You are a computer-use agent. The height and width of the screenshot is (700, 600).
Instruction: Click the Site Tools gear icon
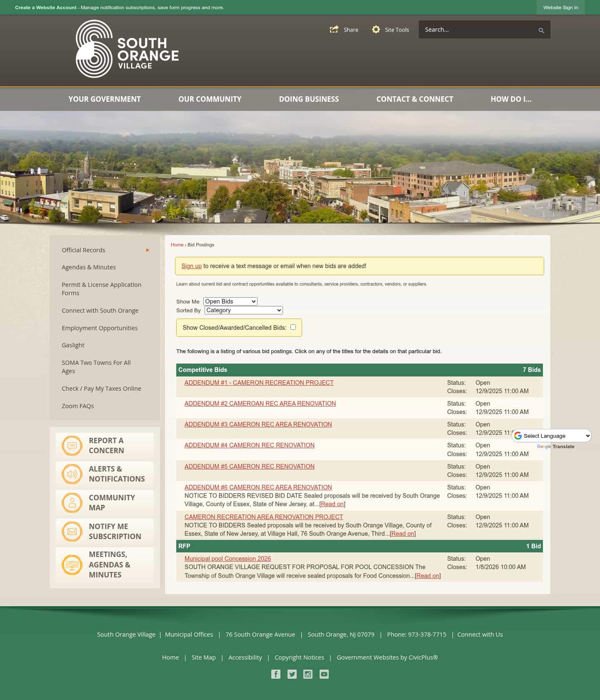376,30
